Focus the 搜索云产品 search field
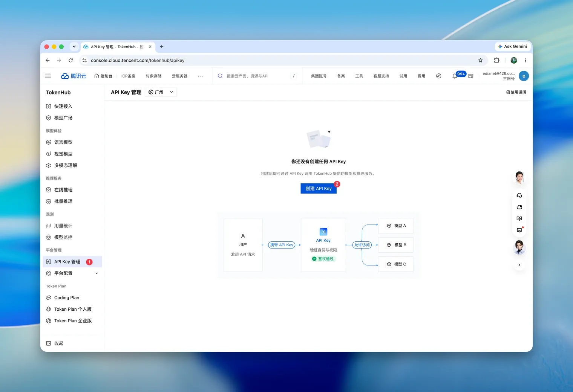Viewport: 573px width, 392px height. tap(257, 76)
